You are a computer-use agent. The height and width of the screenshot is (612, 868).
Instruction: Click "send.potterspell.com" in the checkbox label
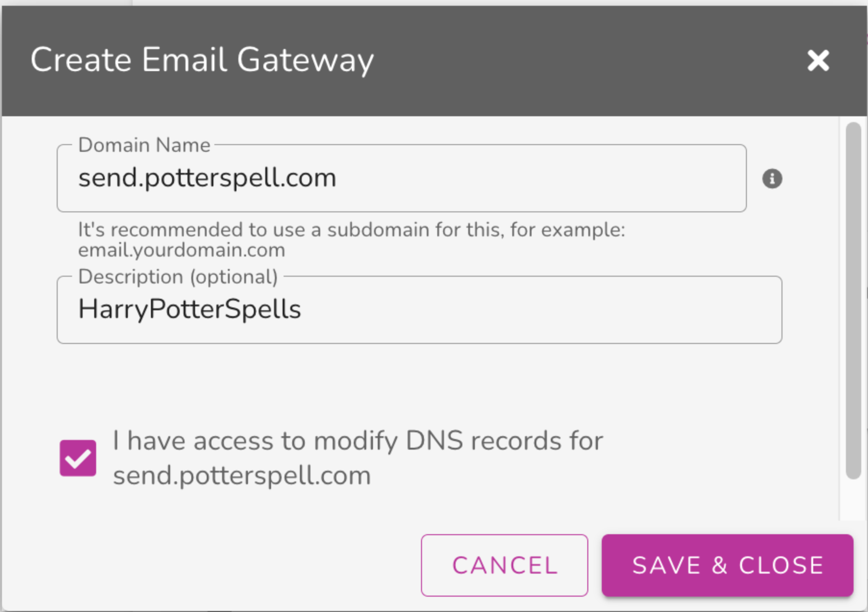(x=242, y=476)
